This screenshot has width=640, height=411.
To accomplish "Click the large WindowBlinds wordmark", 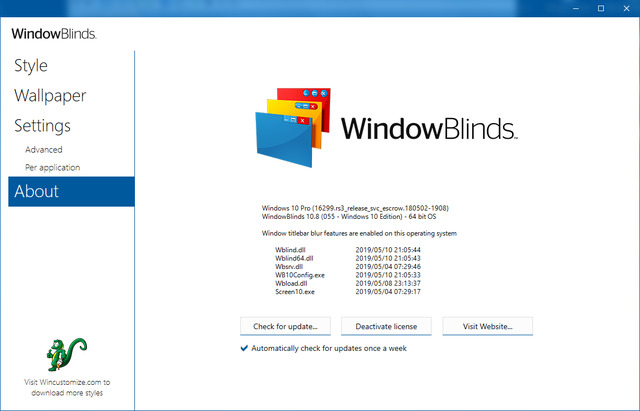I will click(x=429, y=128).
